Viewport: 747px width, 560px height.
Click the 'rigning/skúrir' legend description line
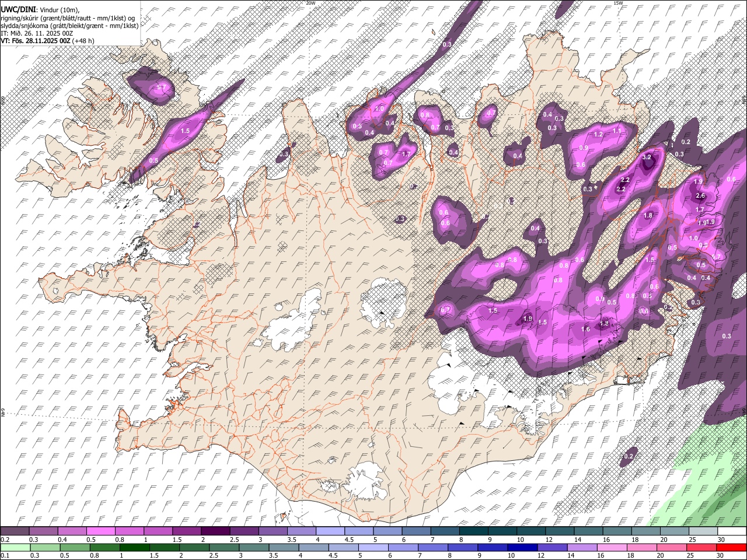68,18
